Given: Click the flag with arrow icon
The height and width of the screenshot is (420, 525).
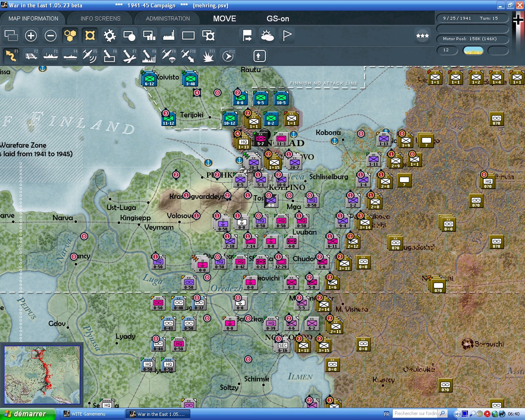Looking at the screenshot, I should click(247, 36).
